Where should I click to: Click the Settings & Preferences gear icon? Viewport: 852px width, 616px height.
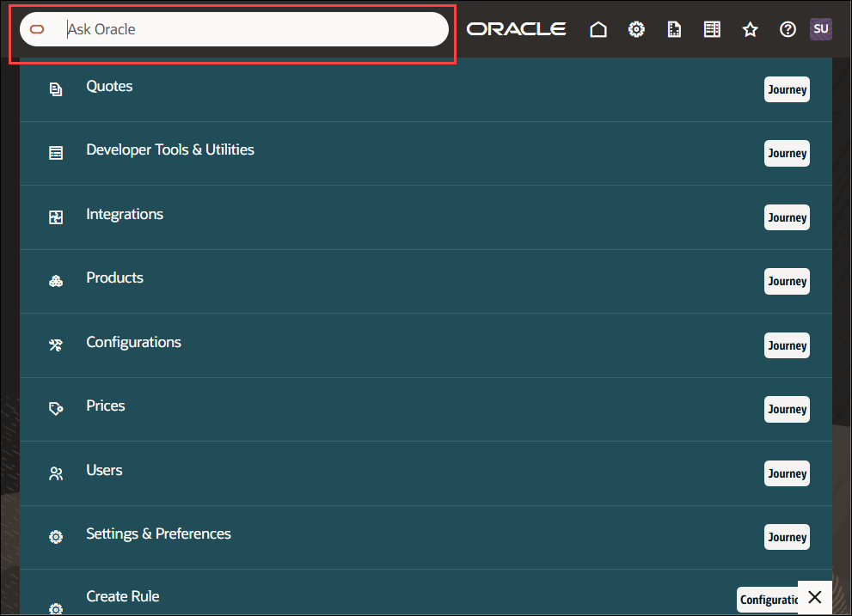tap(56, 536)
